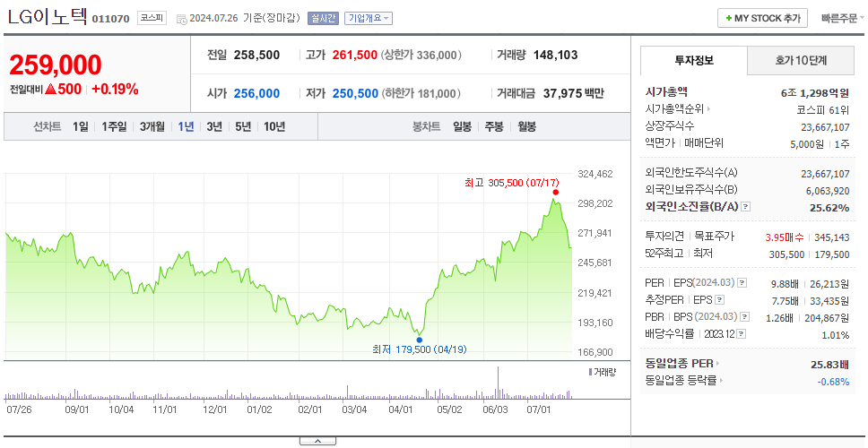Open help icon next to 배당수익률 2023.12
The height and width of the screenshot is (448, 868).
coord(742,334)
